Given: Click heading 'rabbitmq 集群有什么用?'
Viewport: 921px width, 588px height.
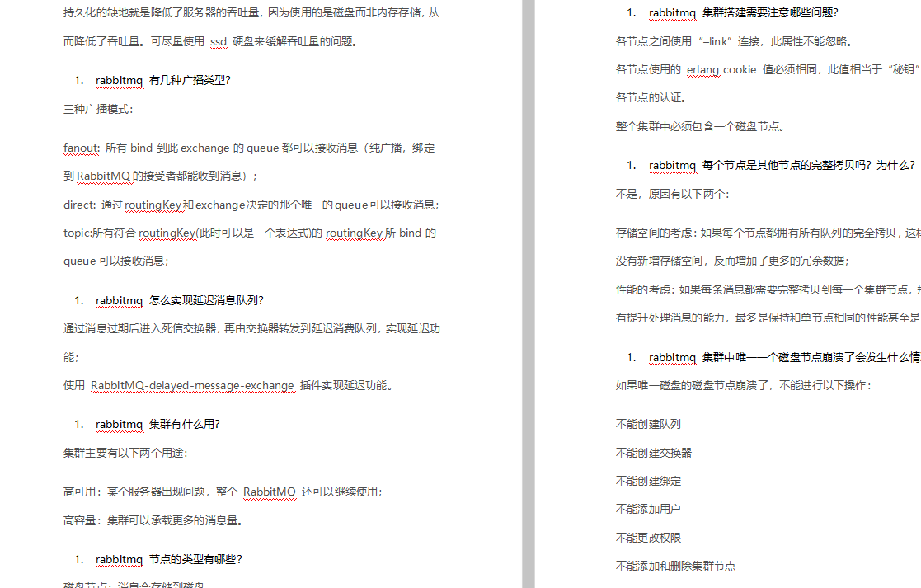Looking at the screenshot, I should click(x=157, y=424).
